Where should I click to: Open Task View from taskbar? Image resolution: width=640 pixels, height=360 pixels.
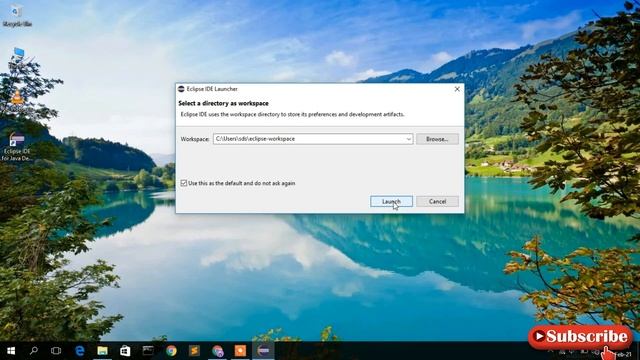56,351
